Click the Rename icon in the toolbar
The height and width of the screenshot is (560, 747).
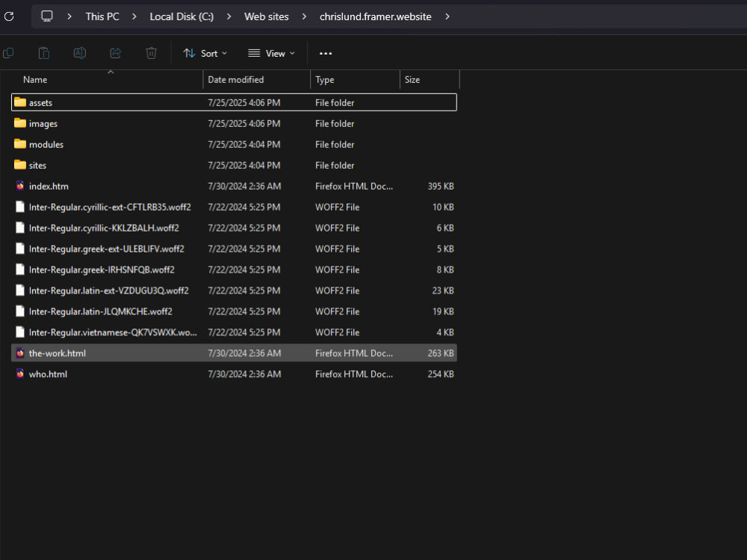(80, 53)
